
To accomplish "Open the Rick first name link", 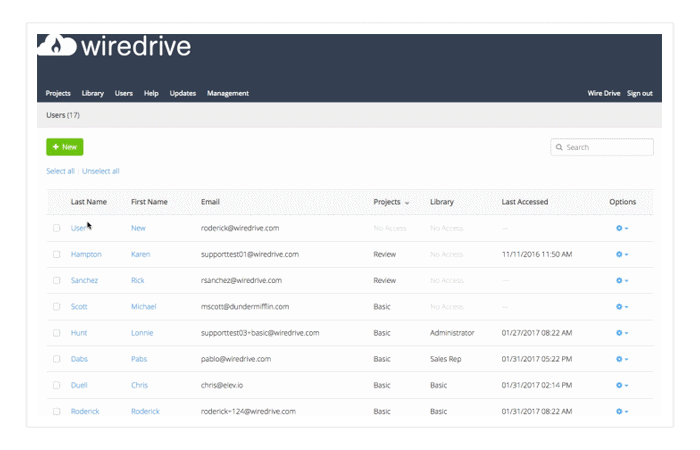I will click(x=138, y=280).
